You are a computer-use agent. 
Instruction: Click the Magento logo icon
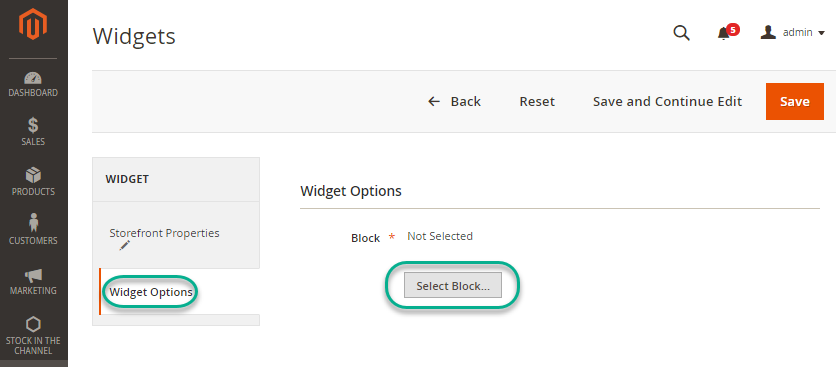(x=33, y=25)
